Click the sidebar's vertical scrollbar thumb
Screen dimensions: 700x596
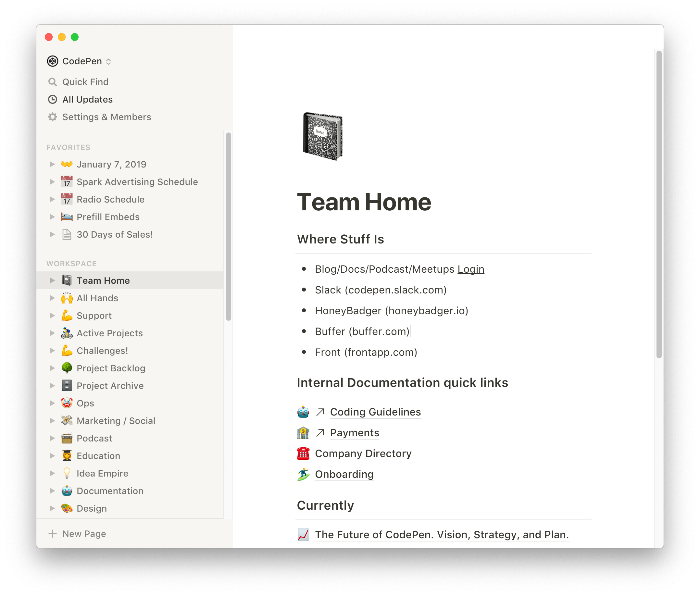click(228, 226)
